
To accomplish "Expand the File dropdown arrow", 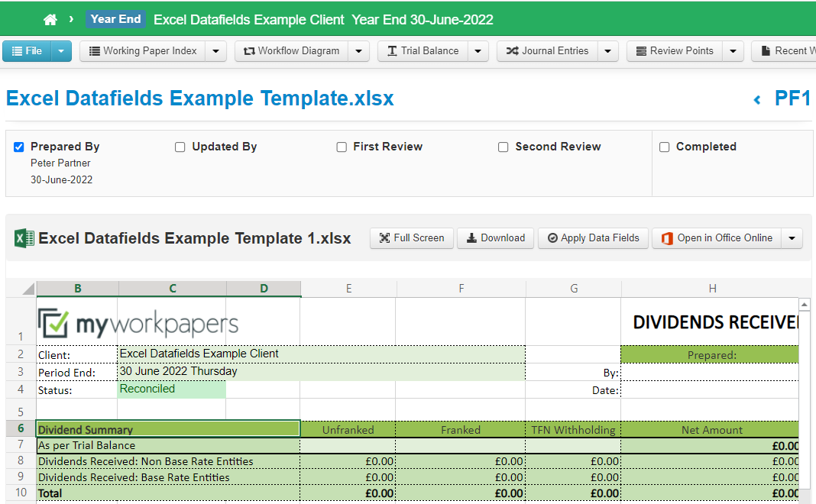I will click(x=61, y=51).
